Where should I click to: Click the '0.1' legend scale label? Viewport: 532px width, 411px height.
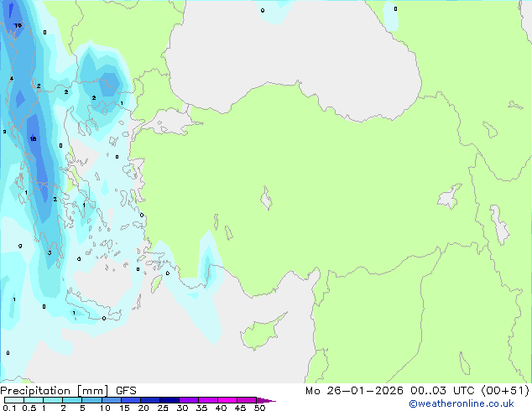coord(9,408)
